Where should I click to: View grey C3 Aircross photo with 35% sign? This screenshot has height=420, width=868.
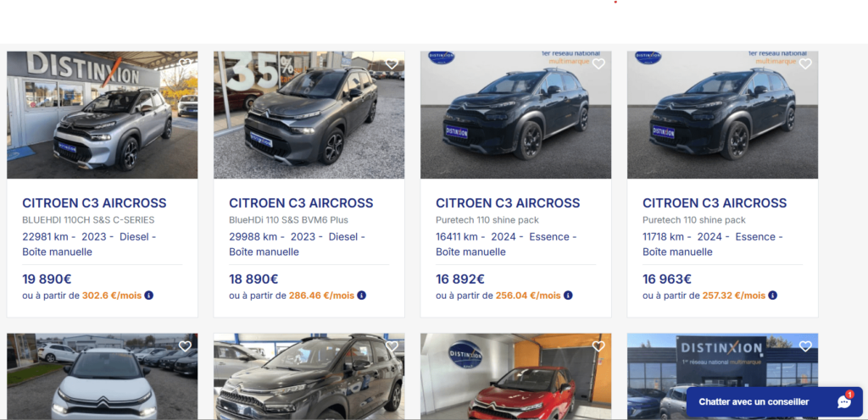309,115
